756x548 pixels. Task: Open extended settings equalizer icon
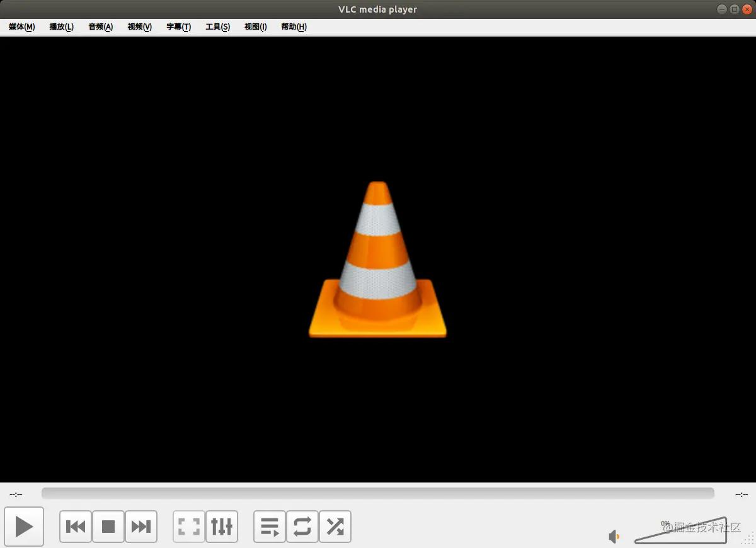point(222,527)
